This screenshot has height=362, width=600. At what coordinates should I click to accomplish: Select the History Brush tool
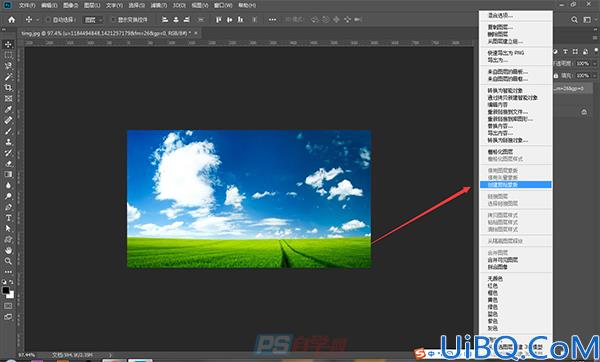point(8,153)
